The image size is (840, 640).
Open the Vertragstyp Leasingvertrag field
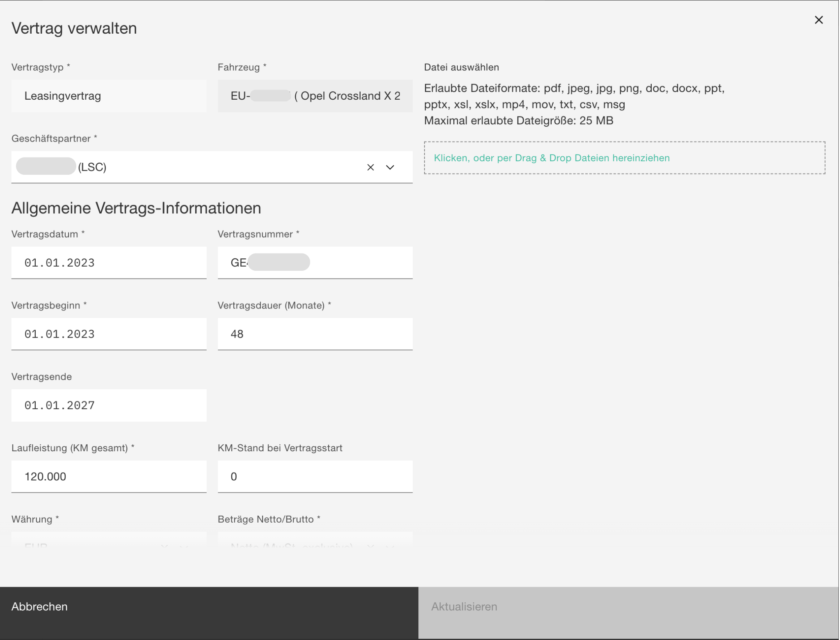point(109,96)
